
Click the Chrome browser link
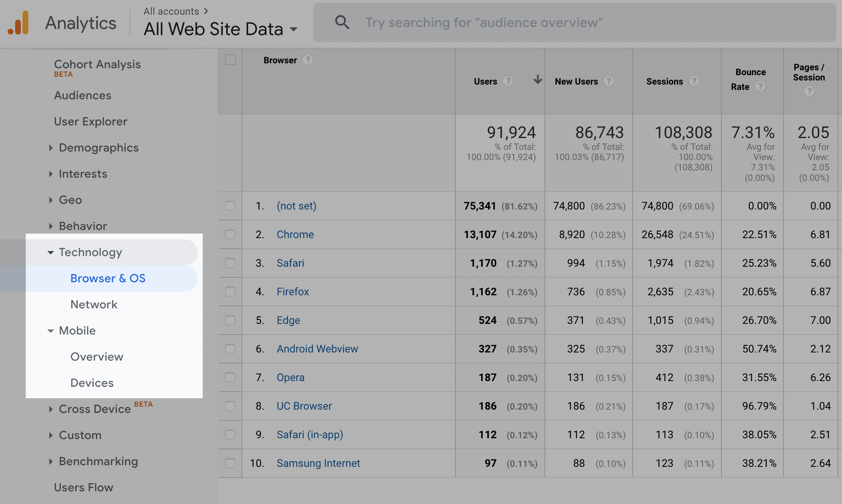295,234
